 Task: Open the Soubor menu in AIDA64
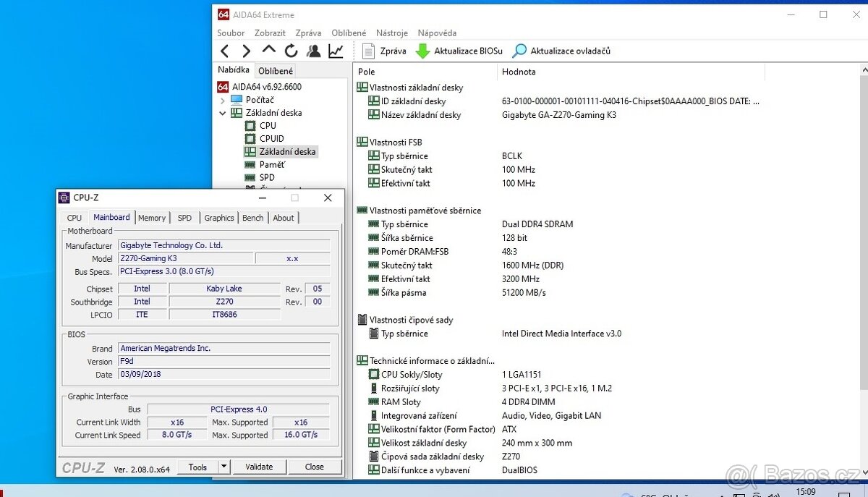pyautogui.click(x=231, y=33)
